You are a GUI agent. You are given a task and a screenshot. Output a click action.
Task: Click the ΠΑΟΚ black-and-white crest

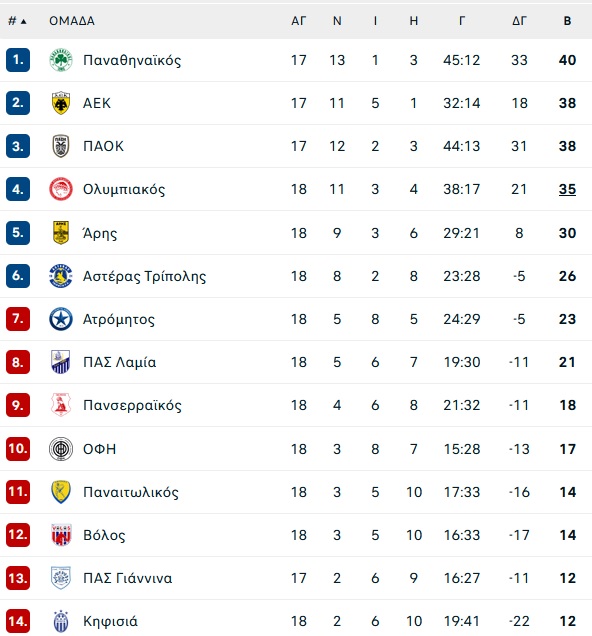61,146
